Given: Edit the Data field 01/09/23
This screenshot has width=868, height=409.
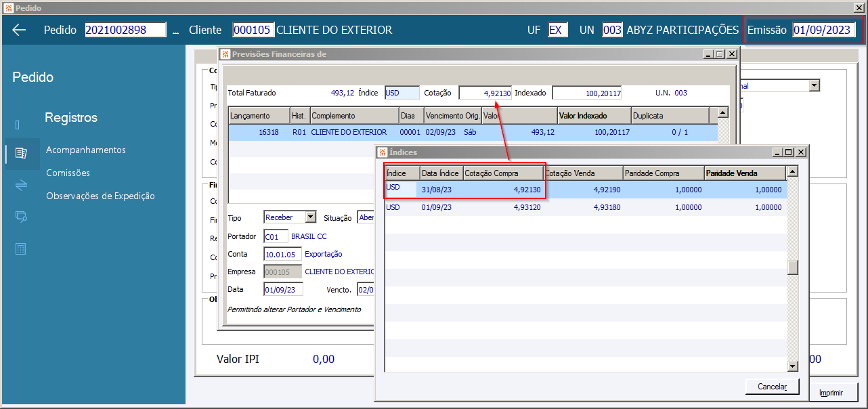Looking at the screenshot, I should 283,289.
